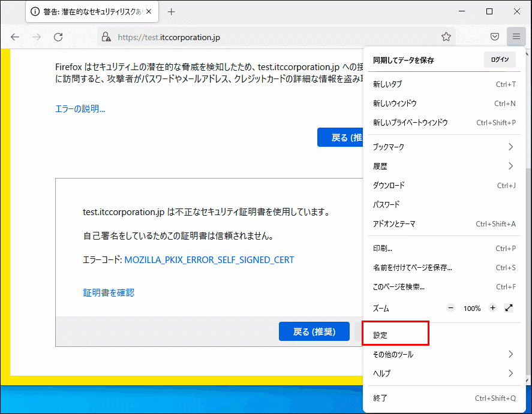Expand the ブックマーク submenu
Image resolution: width=532 pixels, height=414 pixels.
[x=444, y=147]
